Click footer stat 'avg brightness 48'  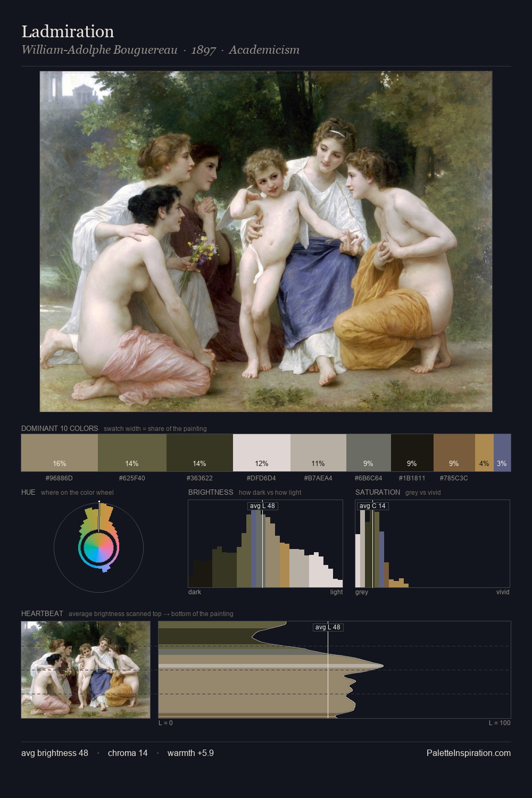click(x=55, y=753)
